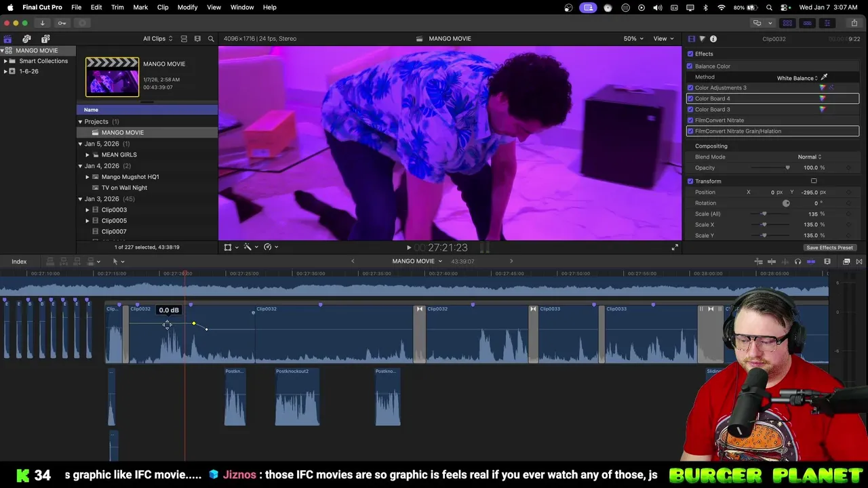The width and height of the screenshot is (868, 488).
Task: Disable the Transform checkbox
Action: (690, 181)
